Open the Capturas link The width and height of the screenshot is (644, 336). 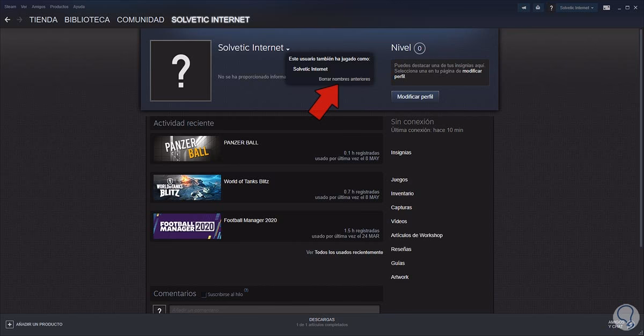[401, 208]
